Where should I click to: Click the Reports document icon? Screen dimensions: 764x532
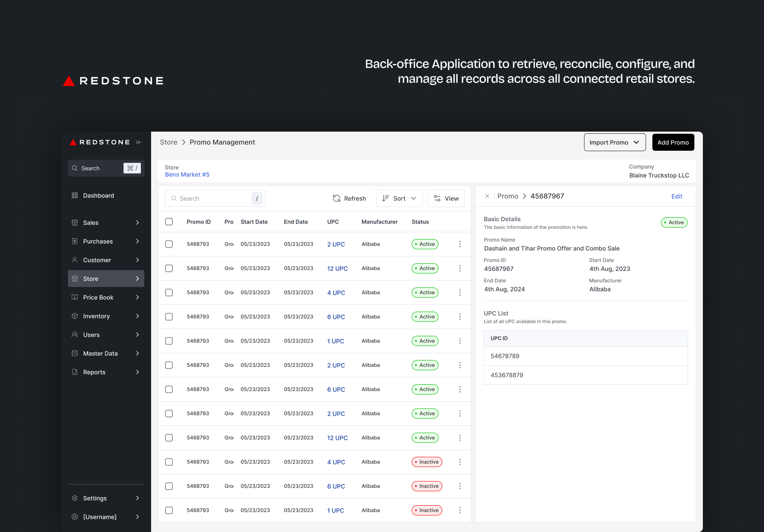pos(75,372)
